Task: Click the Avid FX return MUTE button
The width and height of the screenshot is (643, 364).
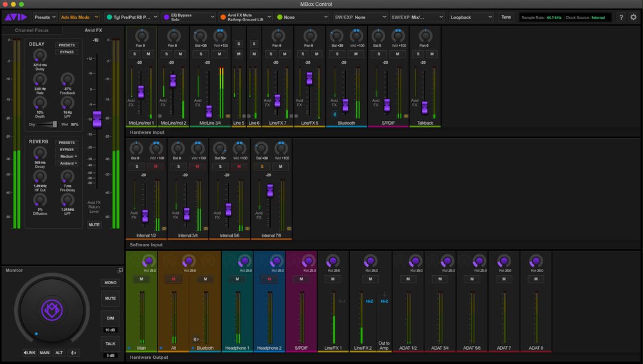Action: coord(95,225)
